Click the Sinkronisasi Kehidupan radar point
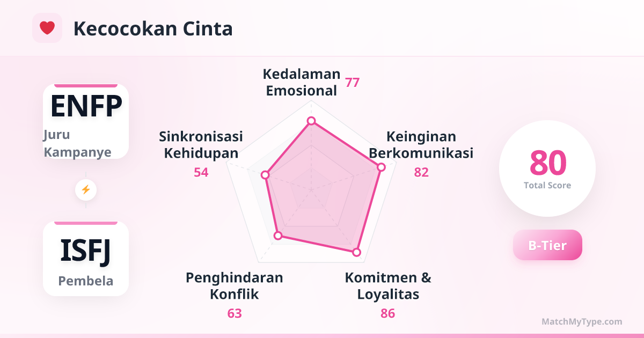Viewport: 644px width, 338px height. click(x=265, y=175)
